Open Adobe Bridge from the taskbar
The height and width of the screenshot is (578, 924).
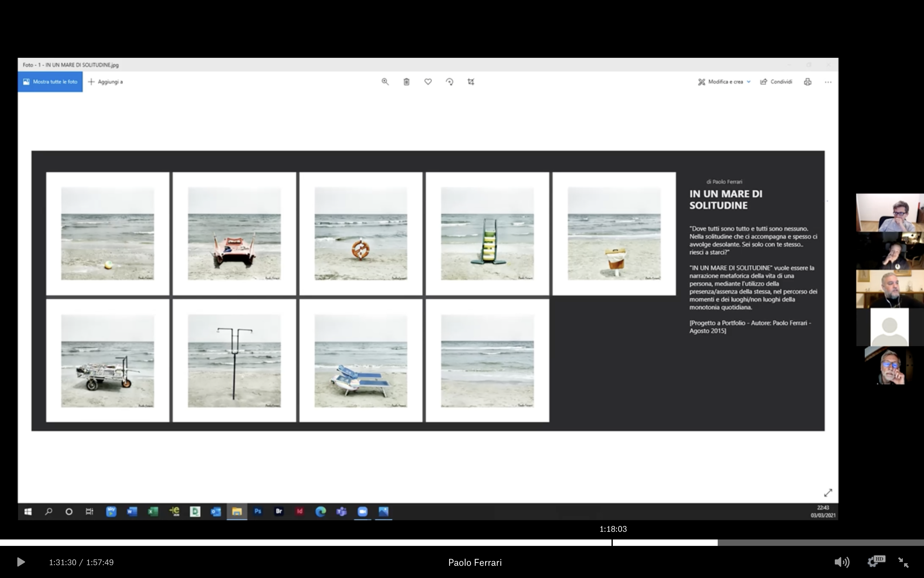[x=279, y=512]
